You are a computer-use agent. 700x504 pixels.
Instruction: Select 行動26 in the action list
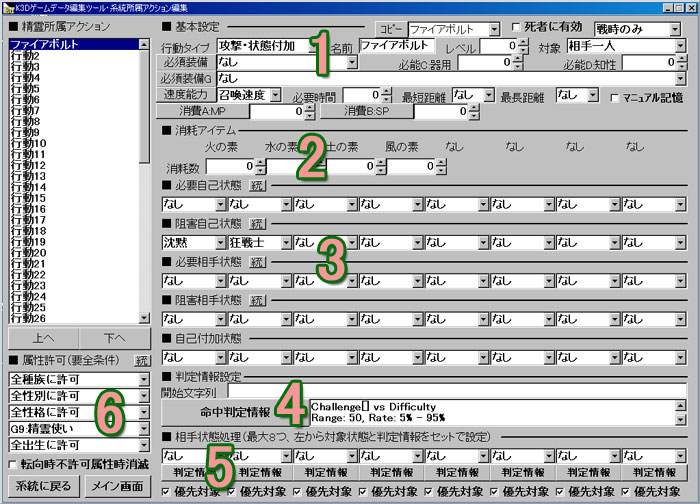coord(74,318)
